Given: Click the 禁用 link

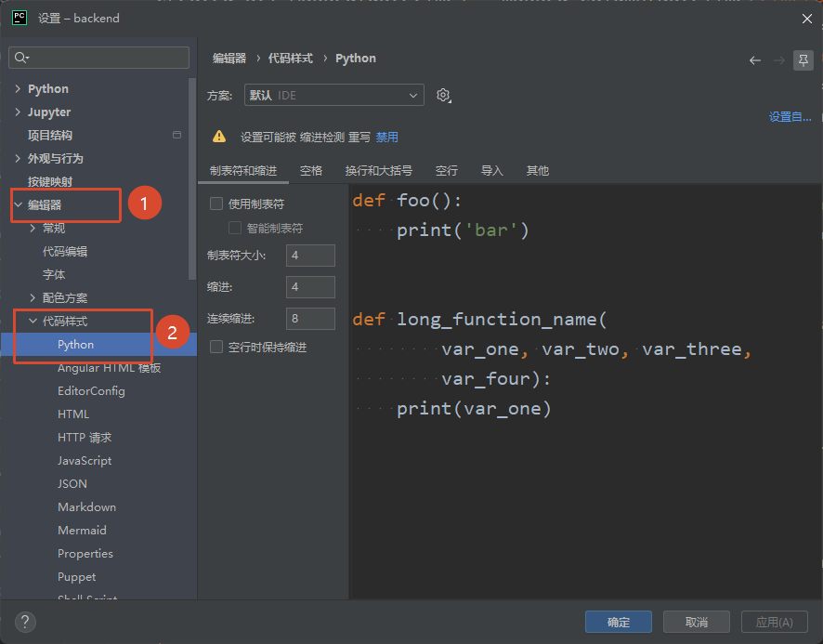Looking at the screenshot, I should [386, 138].
